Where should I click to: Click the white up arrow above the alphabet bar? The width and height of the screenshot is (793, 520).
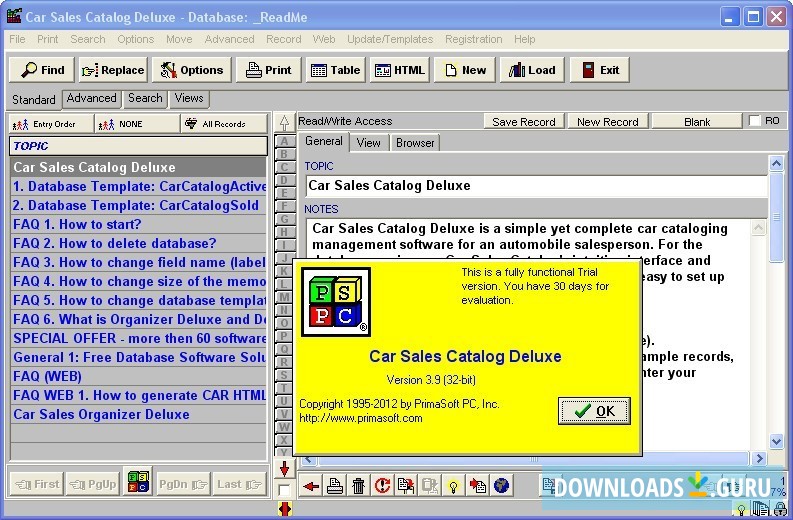[284, 122]
